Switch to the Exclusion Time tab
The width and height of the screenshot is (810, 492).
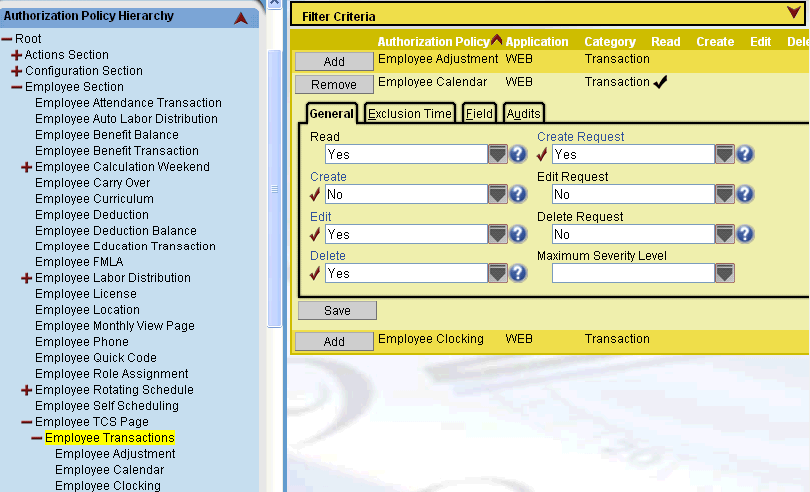pos(409,114)
